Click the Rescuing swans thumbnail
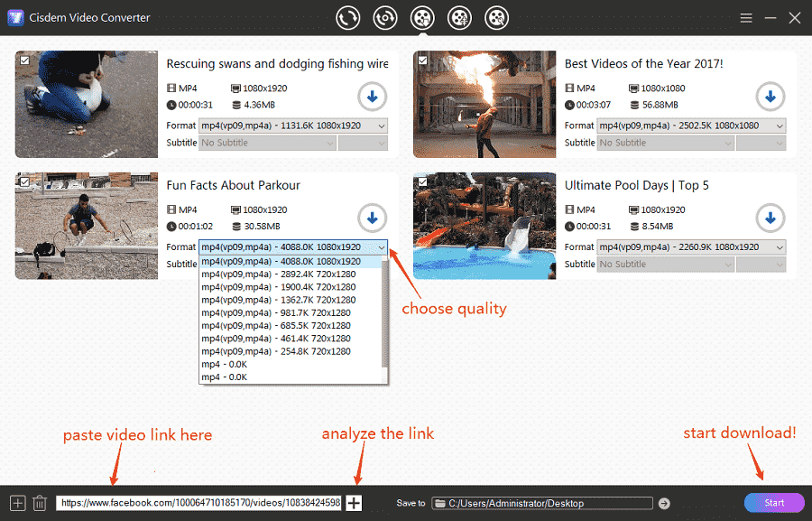 pyautogui.click(x=87, y=104)
